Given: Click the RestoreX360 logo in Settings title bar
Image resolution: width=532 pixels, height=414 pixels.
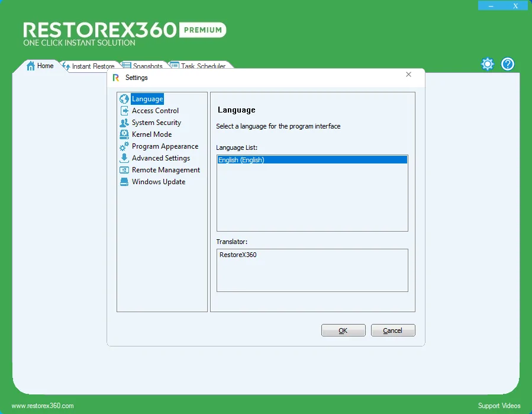Looking at the screenshot, I should point(116,78).
